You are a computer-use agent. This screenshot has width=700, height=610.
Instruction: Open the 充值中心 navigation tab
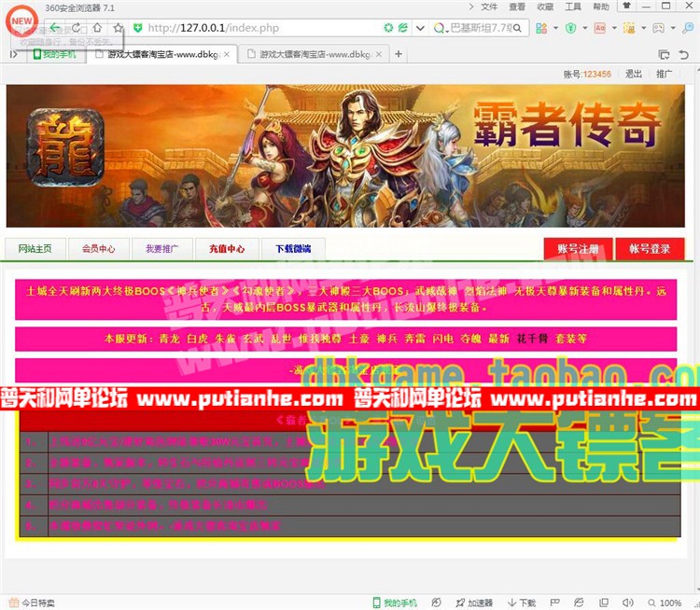point(227,249)
